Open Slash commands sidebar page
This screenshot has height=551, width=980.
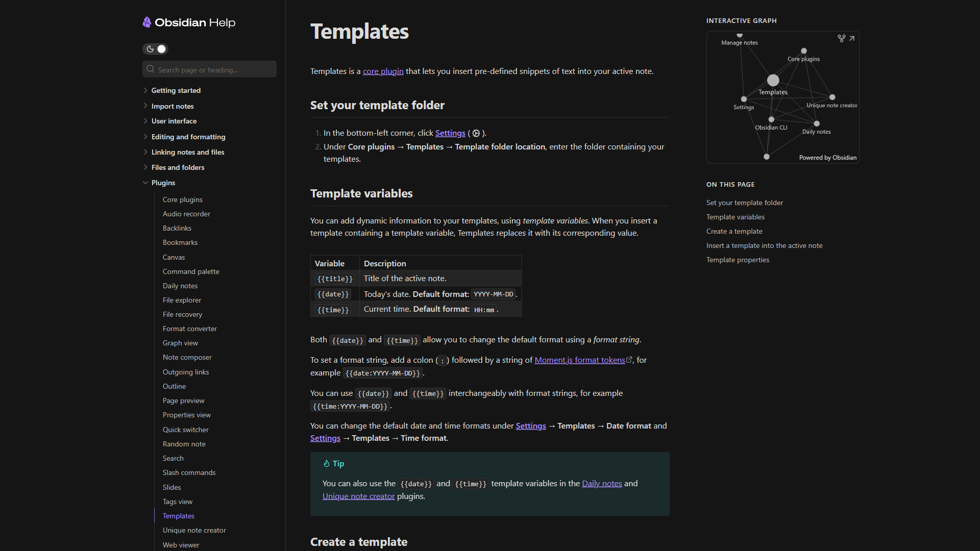[189, 472]
